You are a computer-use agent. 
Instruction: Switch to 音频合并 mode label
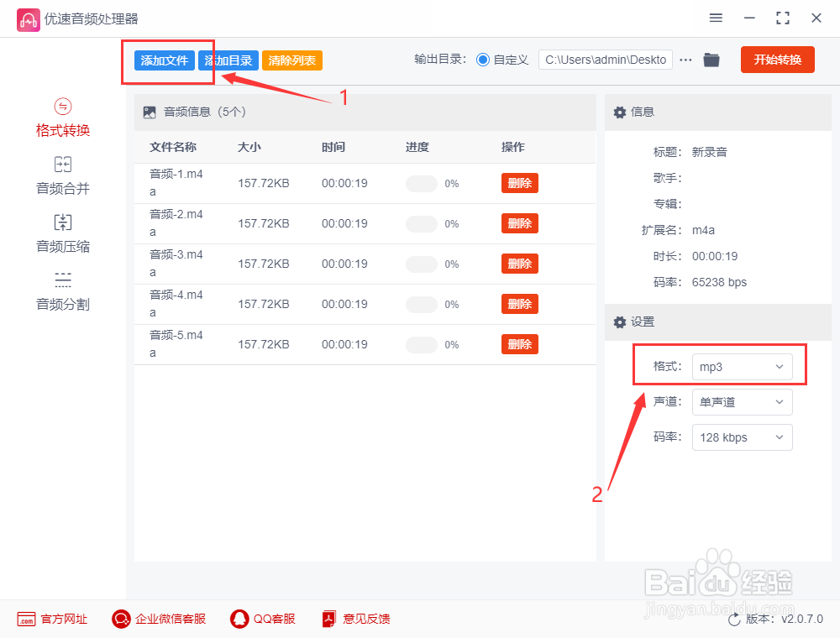(x=63, y=188)
